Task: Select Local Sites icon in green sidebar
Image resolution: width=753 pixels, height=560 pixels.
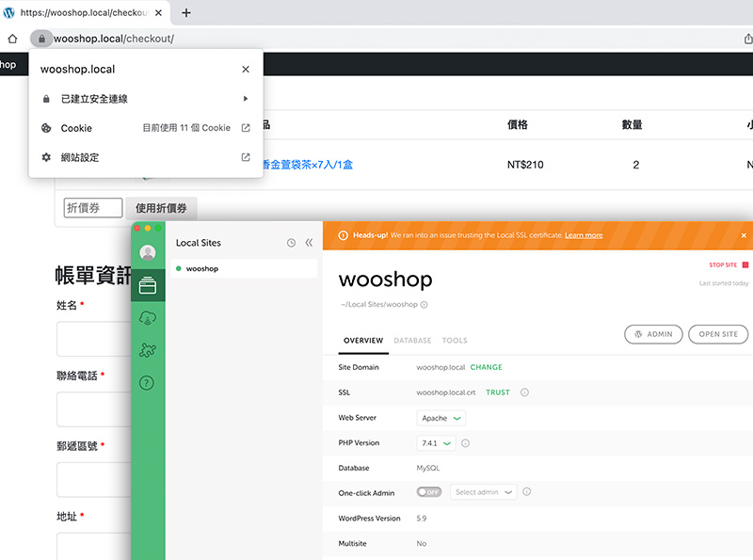Action: coord(148,285)
